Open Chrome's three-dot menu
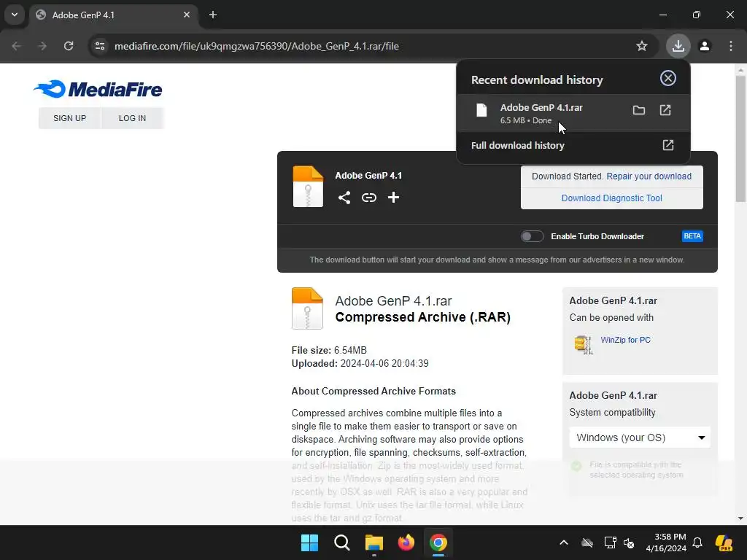The width and height of the screenshot is (747, 560). coord(731,46)
